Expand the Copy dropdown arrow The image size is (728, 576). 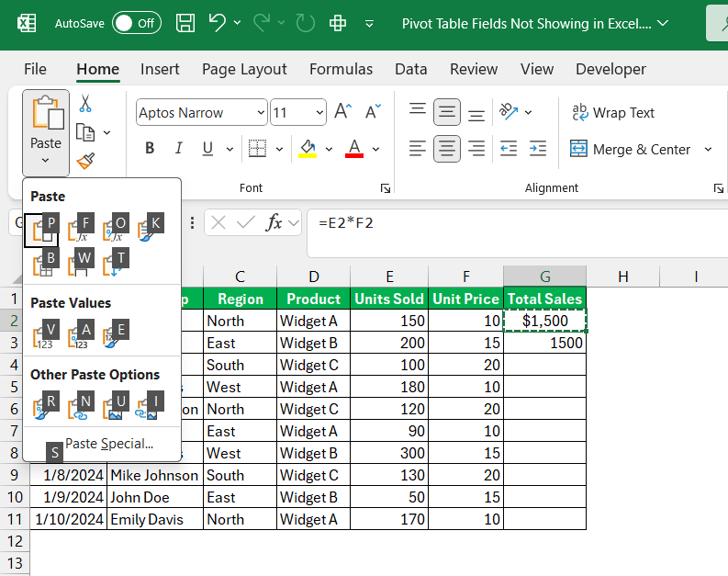[106, 133]
